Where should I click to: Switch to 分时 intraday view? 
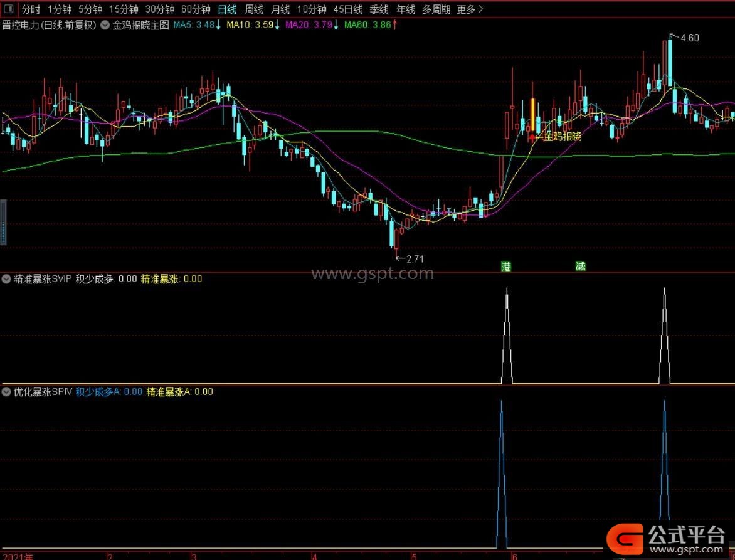coord(31,9)
